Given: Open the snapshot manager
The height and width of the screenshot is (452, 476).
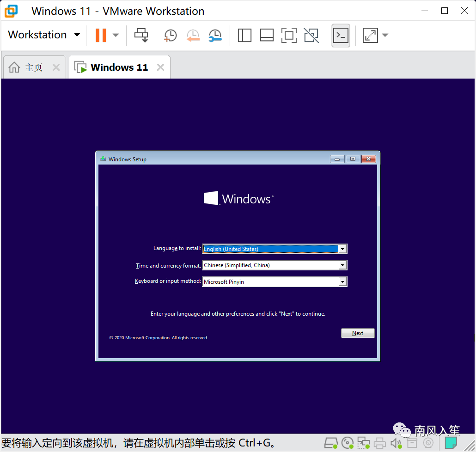Looking at the screenshot, I should [x=215, y=36].
